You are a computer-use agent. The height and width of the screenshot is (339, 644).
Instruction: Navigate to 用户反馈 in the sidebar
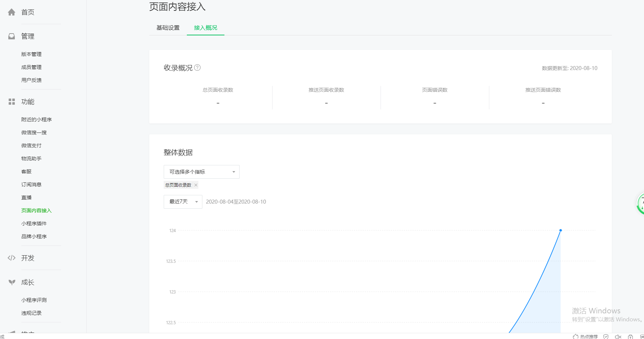point(31,80)
